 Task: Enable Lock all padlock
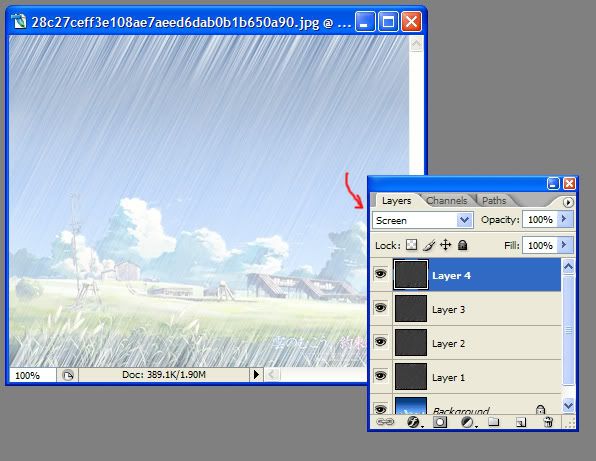463,245
